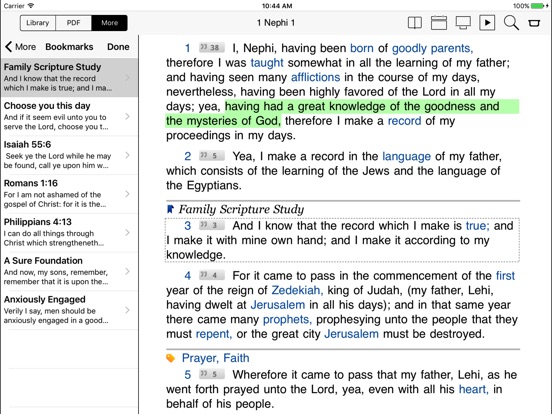Click the verse number 1
The width and height of the screenshot is (552, 414).
(x=187, y=48)
